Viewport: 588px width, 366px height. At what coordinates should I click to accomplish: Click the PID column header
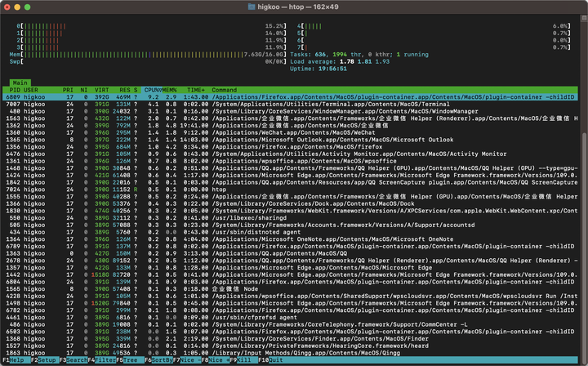[x=15, y=90]
